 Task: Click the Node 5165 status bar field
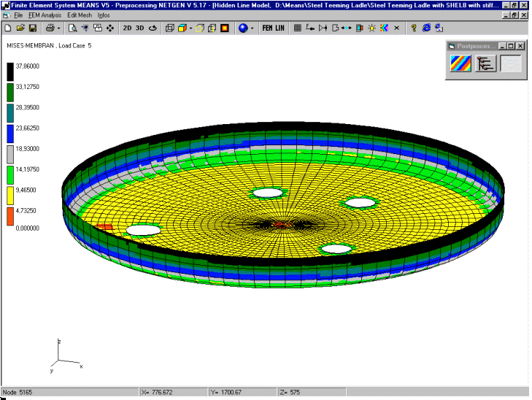coord(70,392)
